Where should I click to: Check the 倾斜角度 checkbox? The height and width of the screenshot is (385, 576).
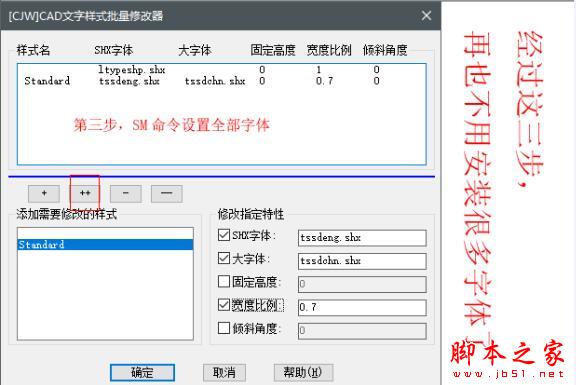[x=224, y=328]
